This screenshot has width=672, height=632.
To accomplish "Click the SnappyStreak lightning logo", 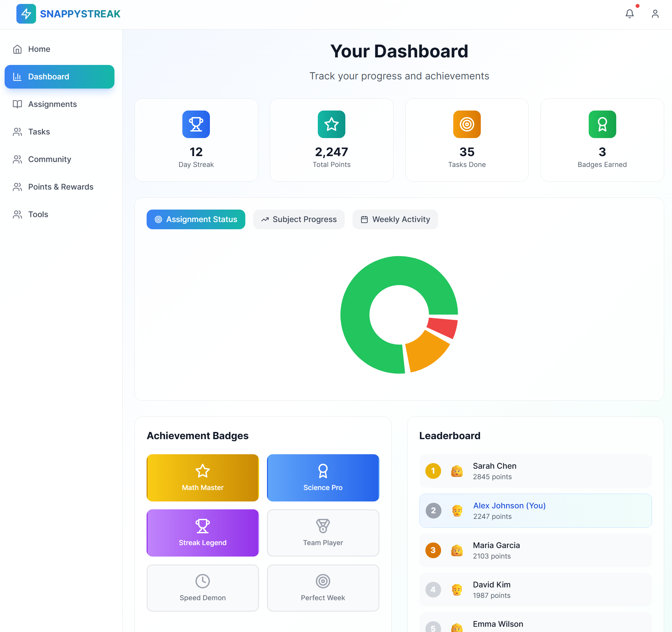I will [x=26, y=14].
